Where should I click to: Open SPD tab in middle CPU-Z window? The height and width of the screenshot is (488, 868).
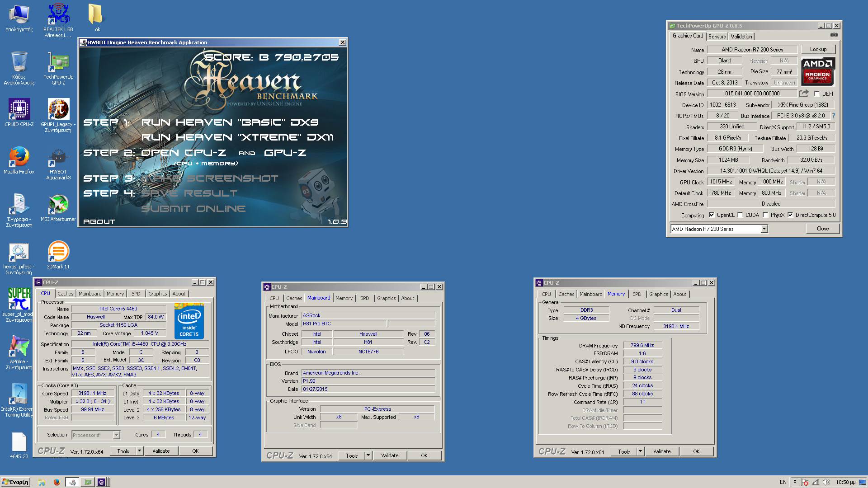point(365,298)
